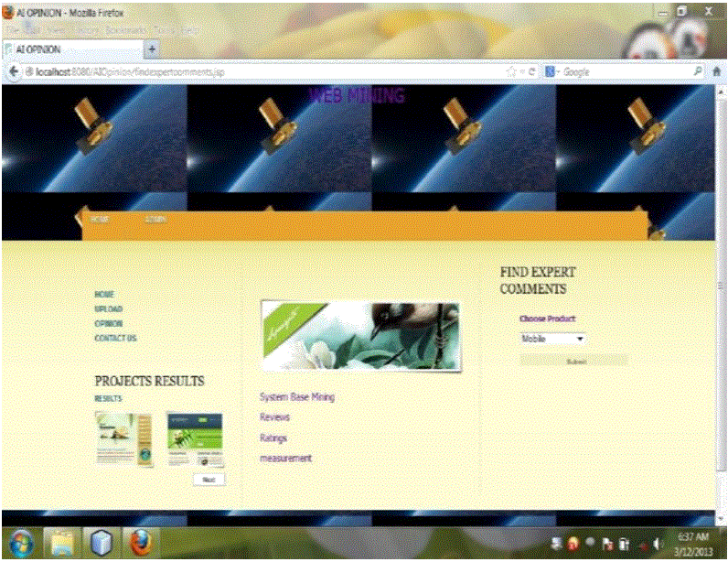Open a new tab with plus button
The image size is (728, 562).
151,49
